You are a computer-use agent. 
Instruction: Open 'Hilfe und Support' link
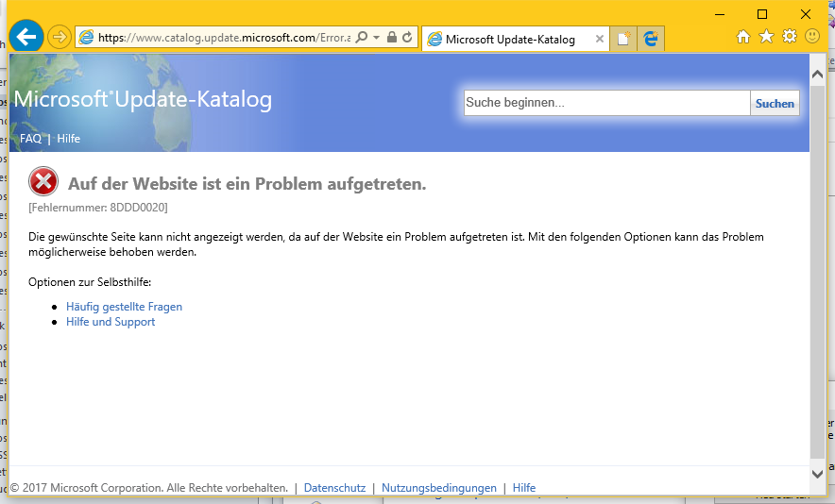point(111,322)
